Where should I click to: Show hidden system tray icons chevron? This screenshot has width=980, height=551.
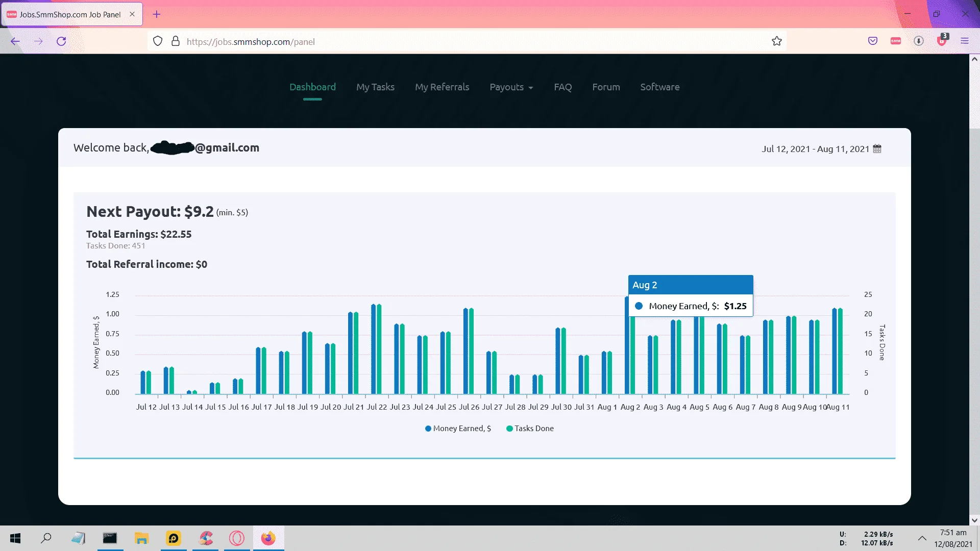(x=922, y=538)
